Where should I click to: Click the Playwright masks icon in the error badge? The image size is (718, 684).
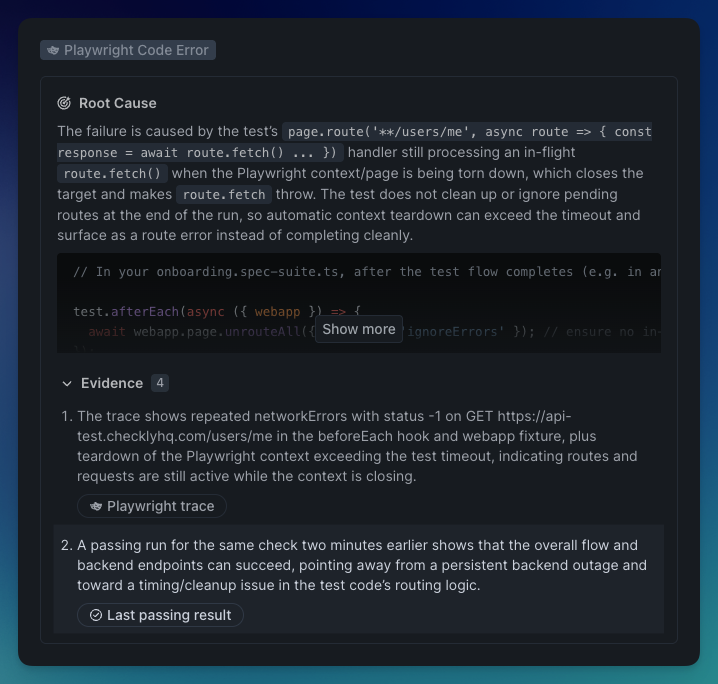53,50
